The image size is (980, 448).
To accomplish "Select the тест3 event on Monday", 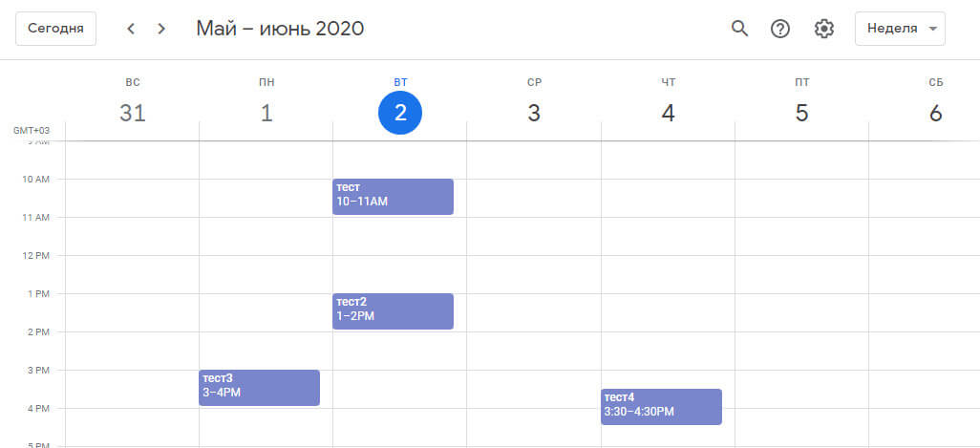I will [x=259, y=387].
